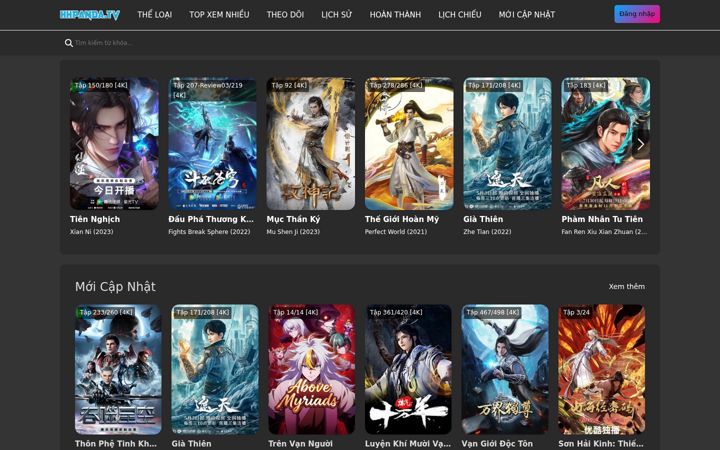Click 'Perfect World (2021)' subtitle
The width and height of the screenshot is (720, 450).
click(x=396, y=232)
